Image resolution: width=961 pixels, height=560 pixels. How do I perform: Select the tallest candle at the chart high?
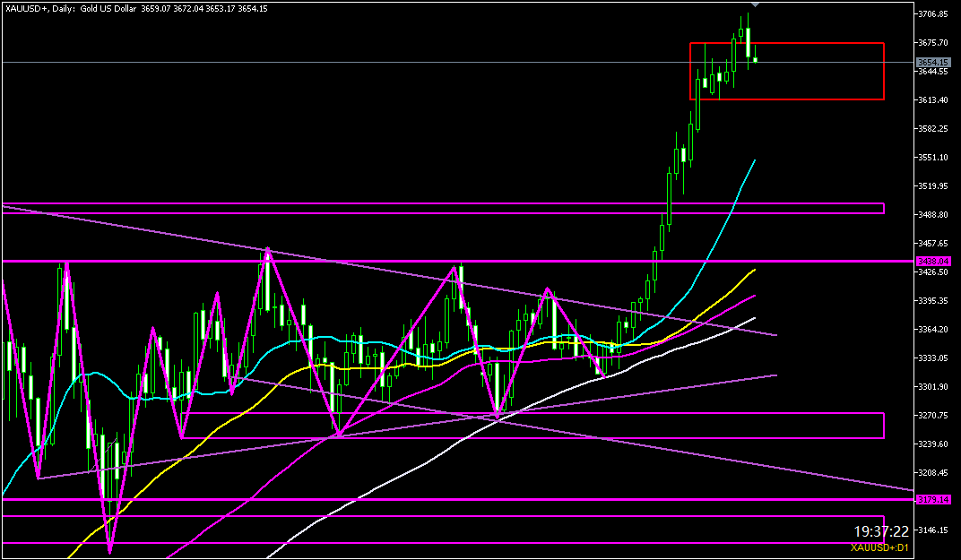click(x=748, y=40)
